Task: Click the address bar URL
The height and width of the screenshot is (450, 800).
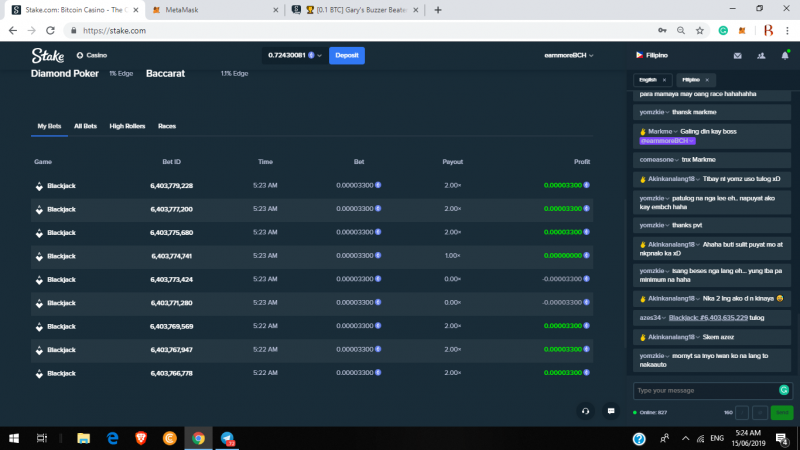Action: coord(114,31)
